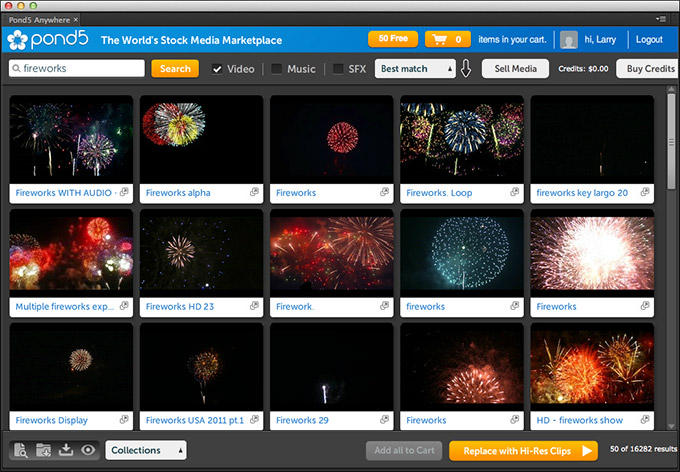This screenshot has width=680, height=472.
Task: Uncheck the Video checkbox
Action: pos(218,69)
